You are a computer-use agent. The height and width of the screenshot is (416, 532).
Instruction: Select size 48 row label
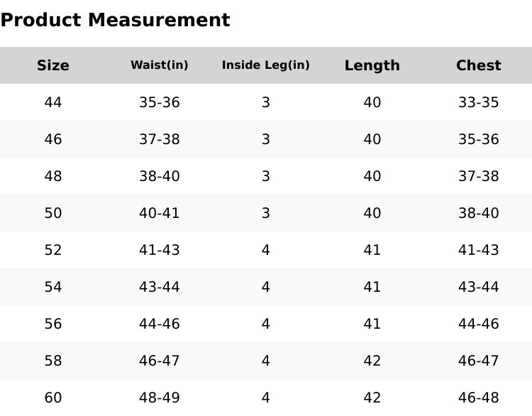click(x=53, y=176)
